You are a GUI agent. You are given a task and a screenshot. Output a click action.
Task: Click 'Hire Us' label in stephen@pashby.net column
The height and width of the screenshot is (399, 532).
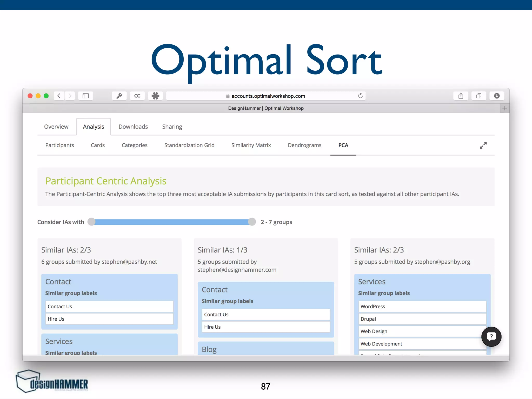pos(109,319)
